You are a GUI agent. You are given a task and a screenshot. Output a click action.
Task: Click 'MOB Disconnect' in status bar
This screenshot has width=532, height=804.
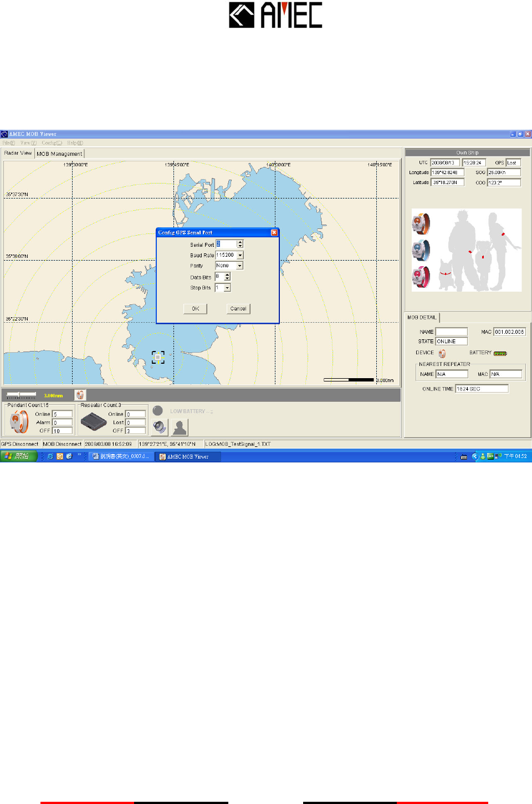[62, 444]
